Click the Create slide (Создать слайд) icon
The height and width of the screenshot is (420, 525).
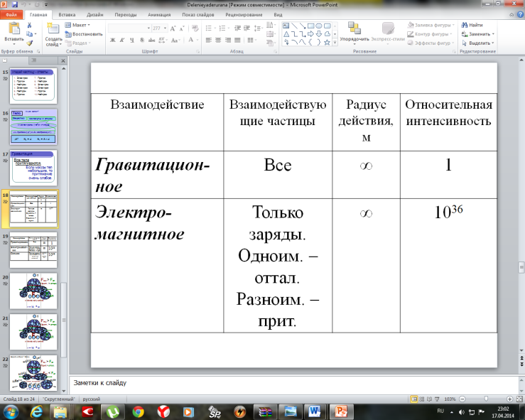pos(53,29)
